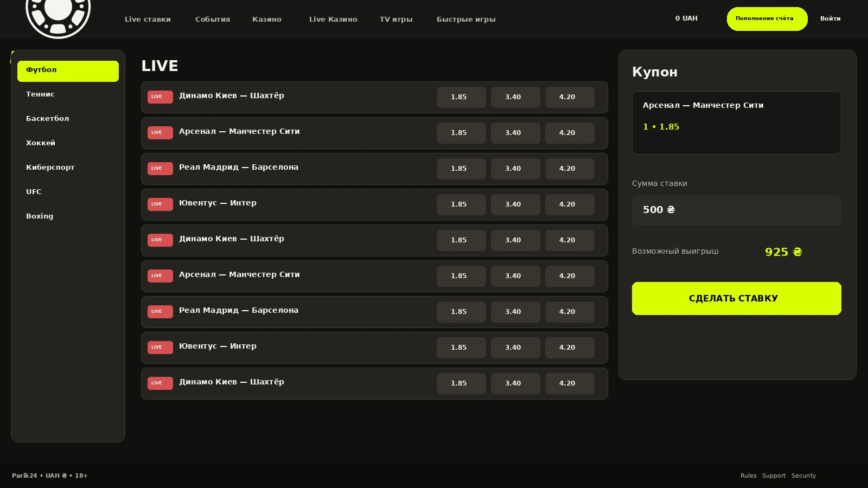Screen dimensions: 868x488
Task: Click Войти to log in
Action: tap(830, 18)
